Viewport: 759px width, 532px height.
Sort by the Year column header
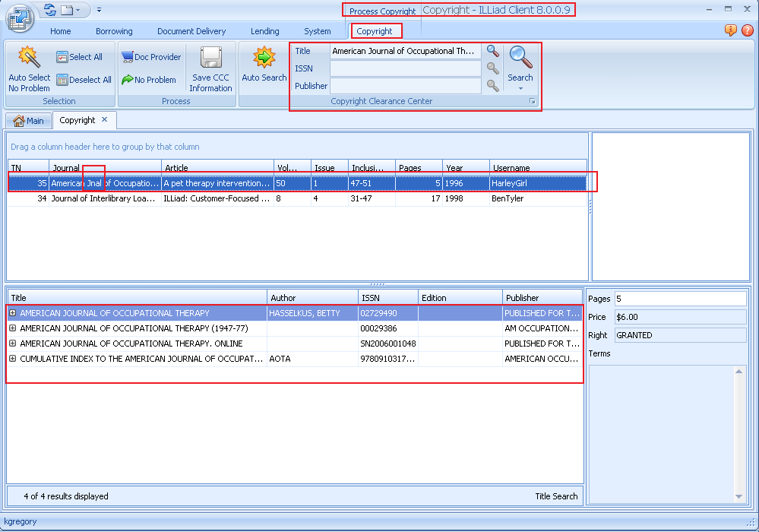pyautogui.click(x=466, y=168)
